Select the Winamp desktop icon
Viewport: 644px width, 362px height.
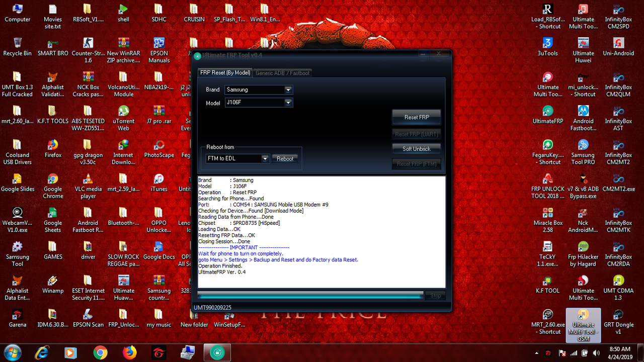point(53,284)
